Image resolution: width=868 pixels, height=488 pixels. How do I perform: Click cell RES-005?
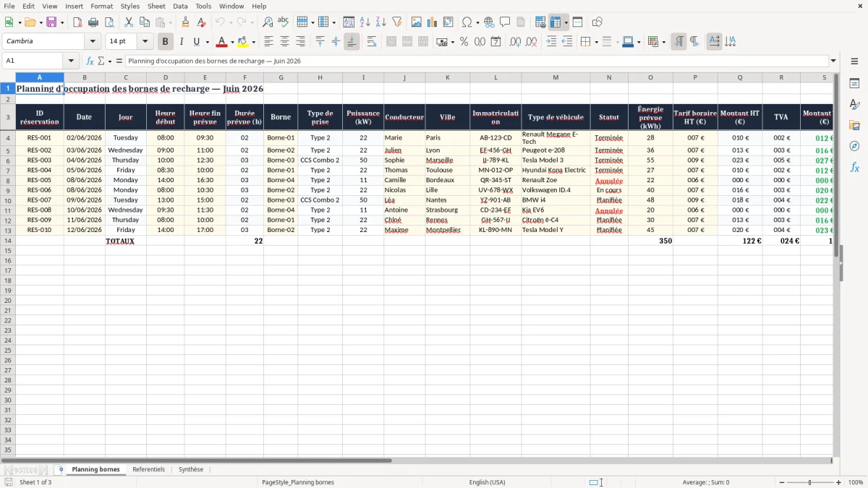click(39, 180)
